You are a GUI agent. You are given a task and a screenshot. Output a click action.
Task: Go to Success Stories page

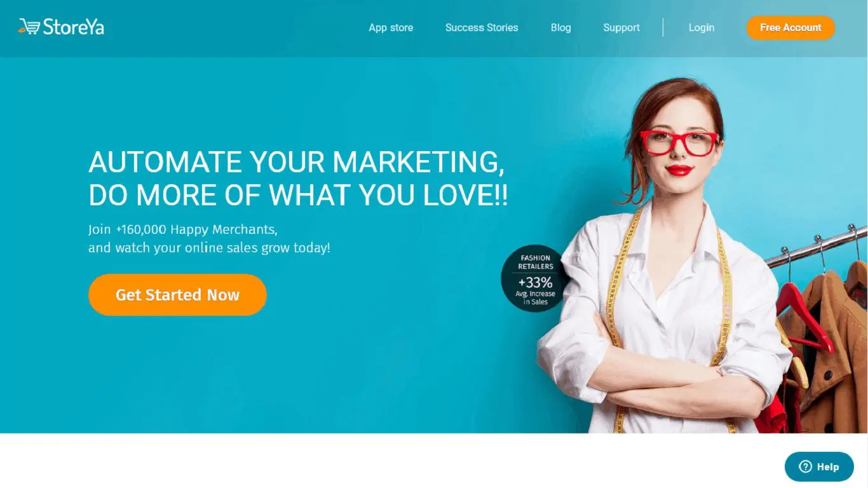tap(482, 28)
